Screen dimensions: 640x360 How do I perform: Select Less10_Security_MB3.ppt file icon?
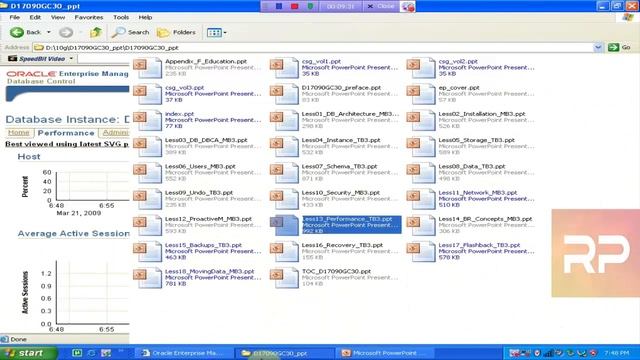pos(284,199)
